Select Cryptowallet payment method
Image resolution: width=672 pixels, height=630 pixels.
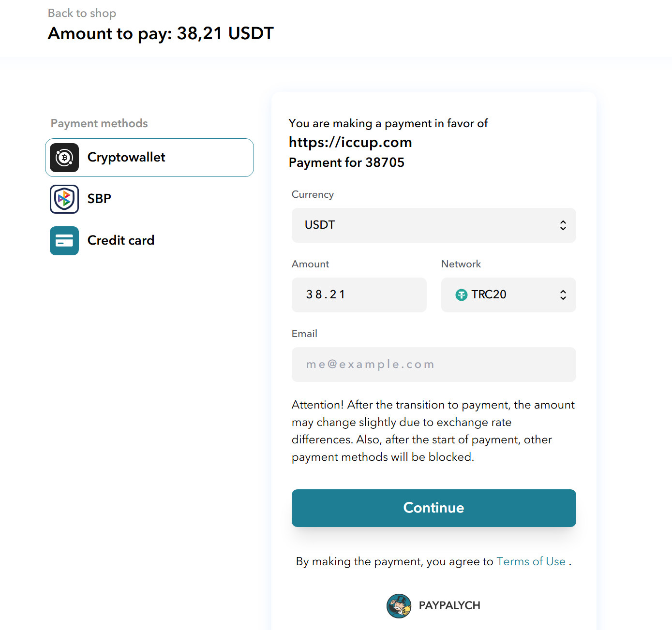(x=149, y=158)
